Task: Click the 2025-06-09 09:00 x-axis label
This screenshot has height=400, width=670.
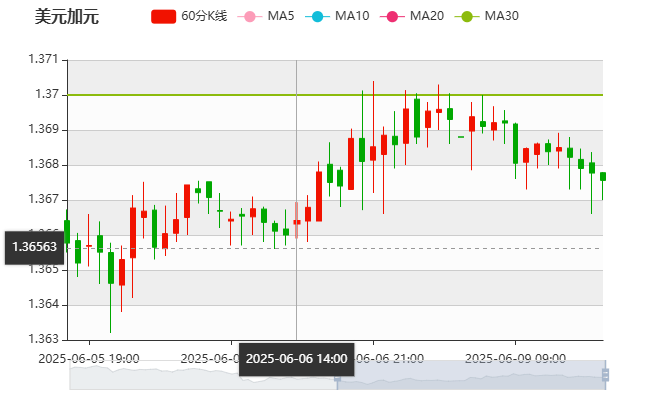Action: (515, 358)
